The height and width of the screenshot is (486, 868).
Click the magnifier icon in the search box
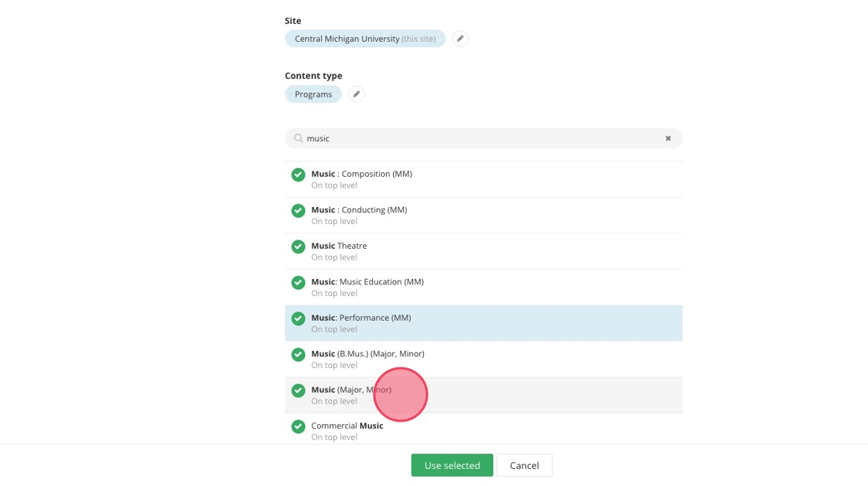pos(298,139)
